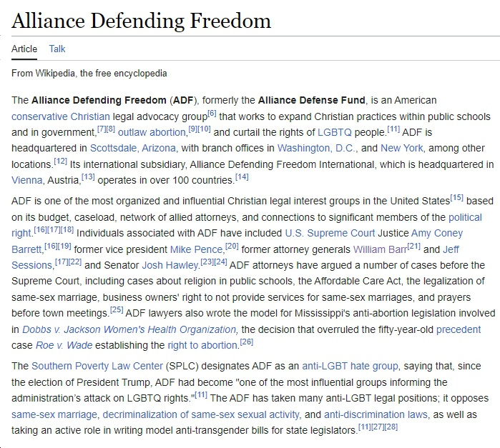Select the Article tab
The height and width of the screenshot is (448, 500).
[x=24, y=49]
